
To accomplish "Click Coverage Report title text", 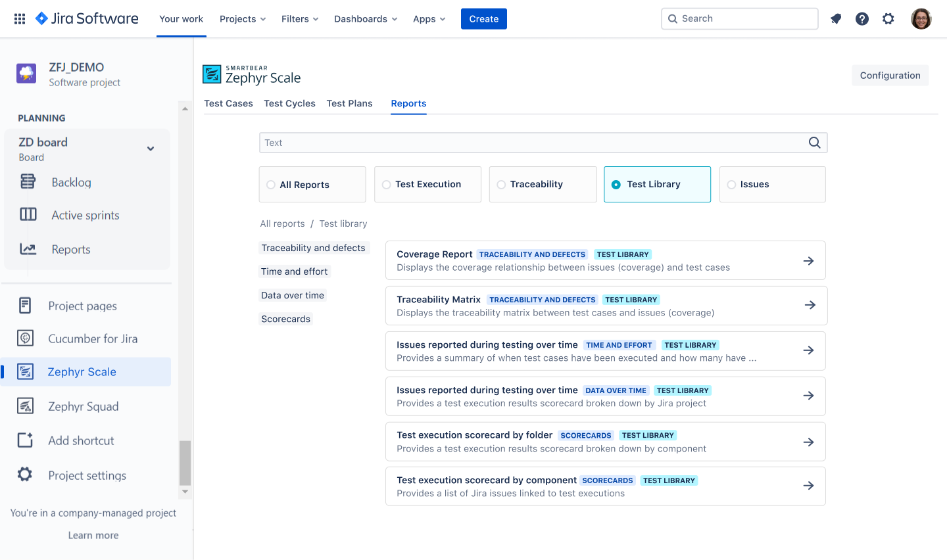I will pyautogui.click(x=434, y=254).
